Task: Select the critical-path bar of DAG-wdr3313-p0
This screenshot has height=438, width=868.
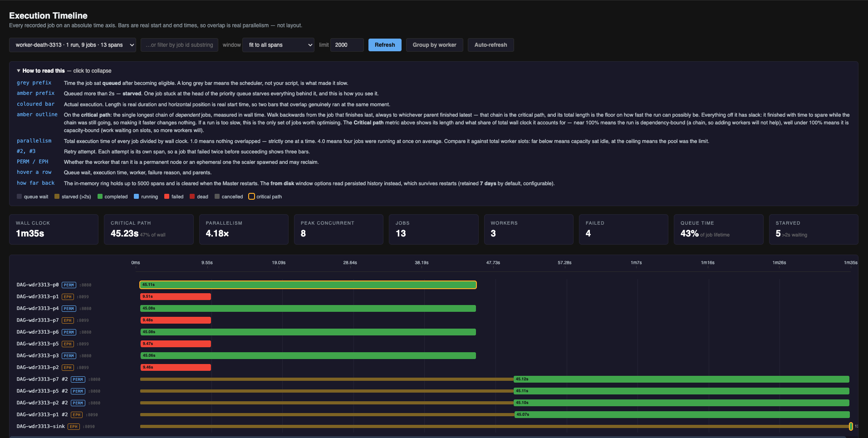Action: coord(308,285)
